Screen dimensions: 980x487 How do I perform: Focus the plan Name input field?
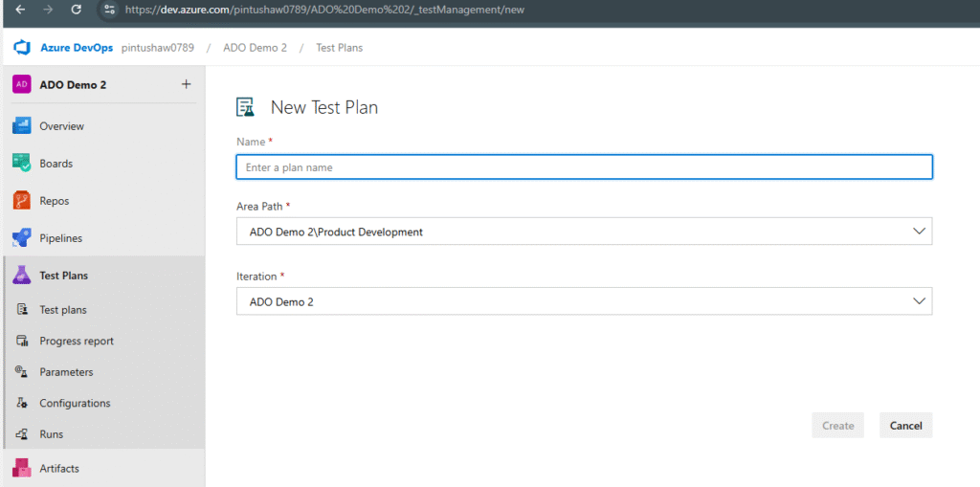584,167
